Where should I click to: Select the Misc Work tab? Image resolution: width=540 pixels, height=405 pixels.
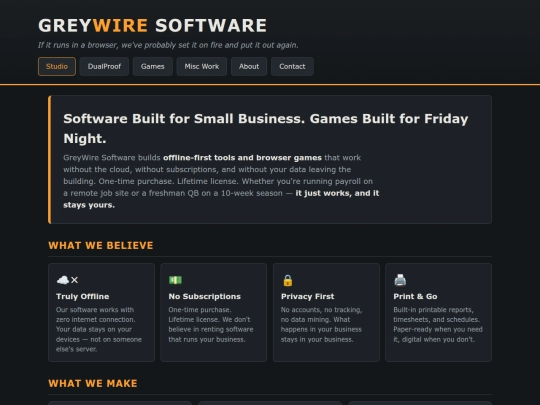[201, 66]
